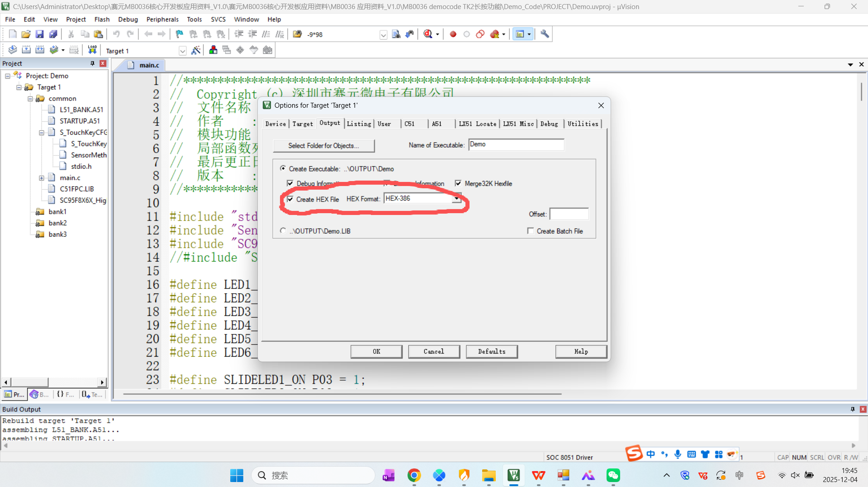This screenshot has height=487, width=868.
Task: Open WeChat from the Windows taskbar
Action: [x=613, y=475]
